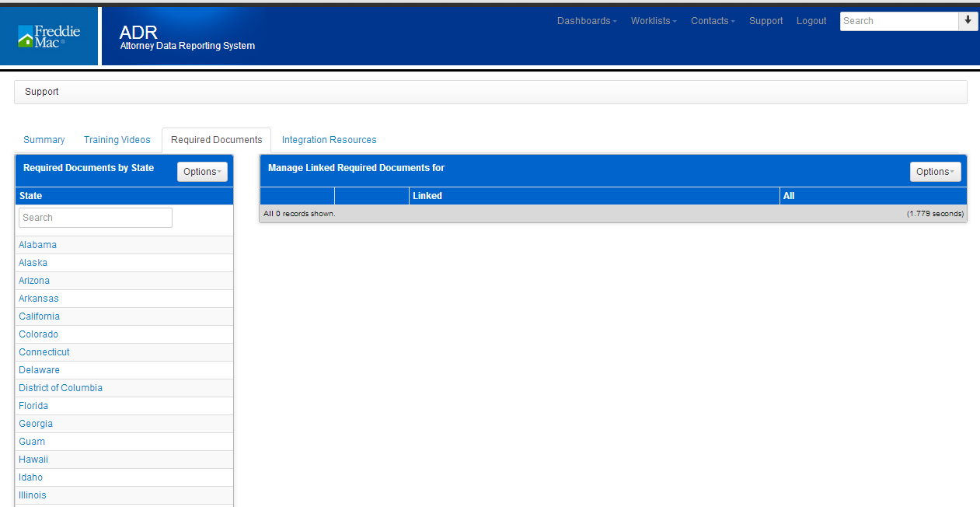980x507 pixels.
Task: Switch to the Summary tab
Action: [44, 140]
